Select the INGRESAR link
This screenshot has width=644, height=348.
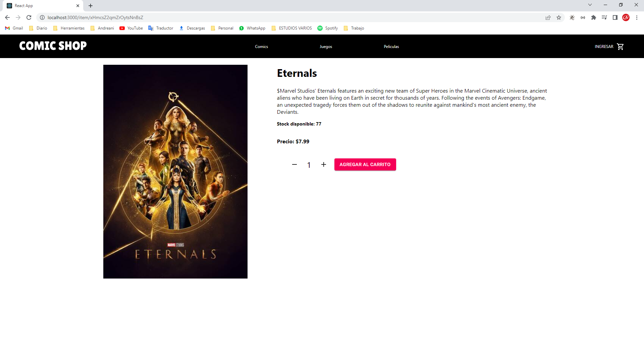604,46
